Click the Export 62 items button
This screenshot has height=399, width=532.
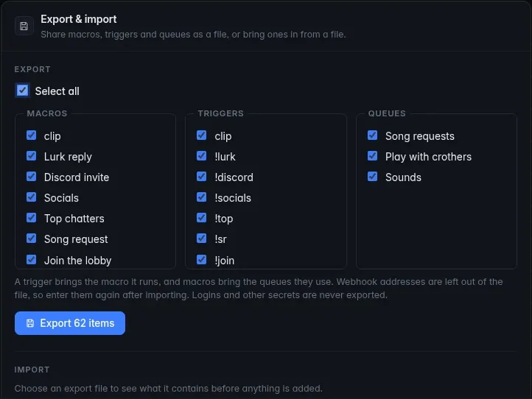click(x=70, y=323)
